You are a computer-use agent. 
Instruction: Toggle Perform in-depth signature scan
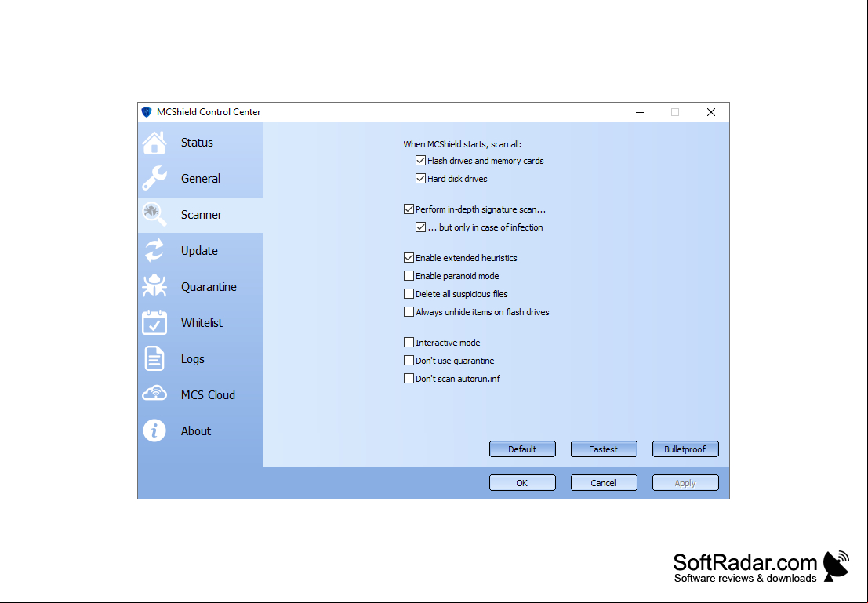pyautogui.click(x=409, y=209)
